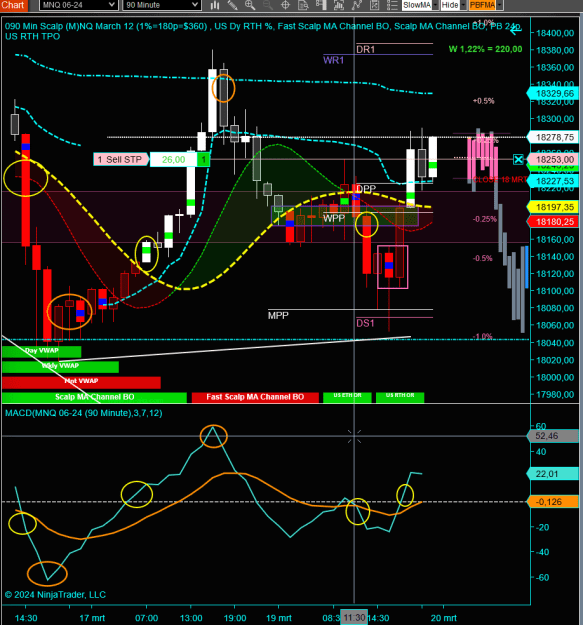Image resolution: width=583 pixels, height=625 pixels.
Task: Click the white return arrow on chart
Action: (516, 29)
